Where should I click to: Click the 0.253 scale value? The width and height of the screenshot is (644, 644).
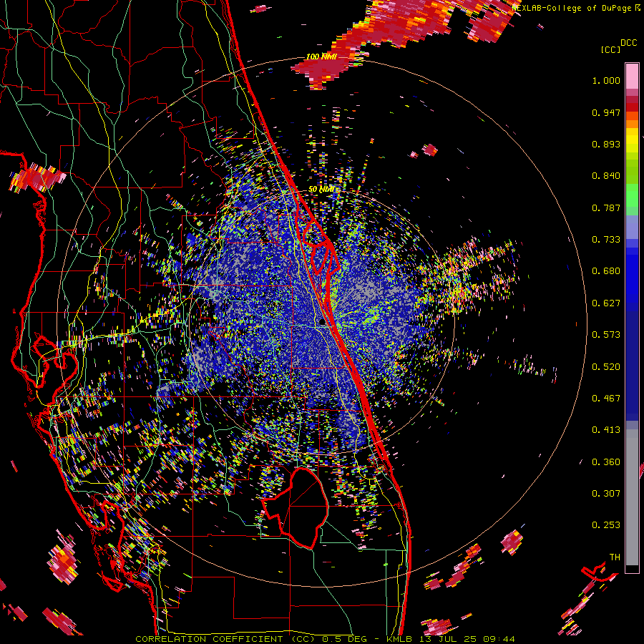coord(606,525)
